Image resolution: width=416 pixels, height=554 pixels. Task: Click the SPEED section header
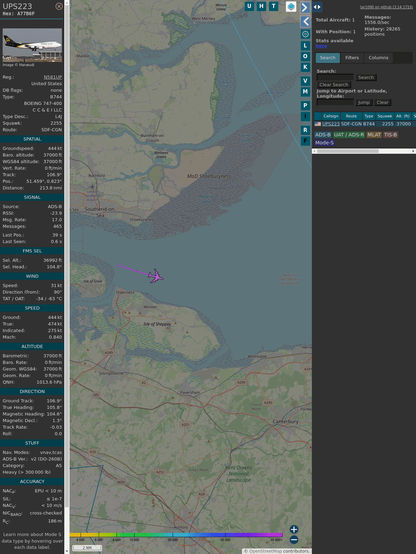click(32, 308)
